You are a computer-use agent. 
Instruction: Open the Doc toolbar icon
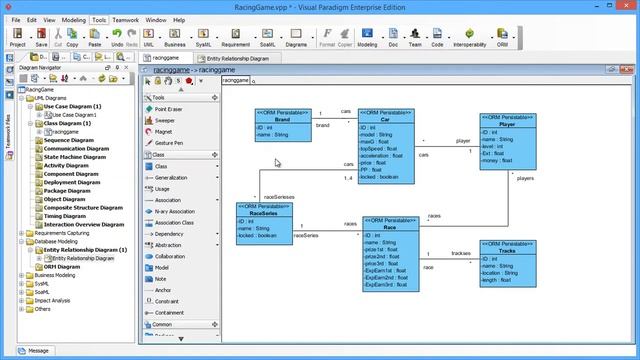tap(393, 38)
